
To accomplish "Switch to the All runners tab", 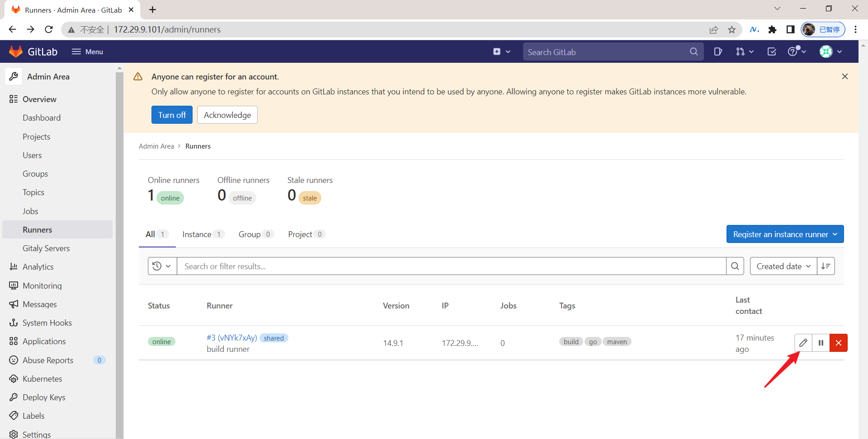I will pyautogui.click(x=157, y=234).
